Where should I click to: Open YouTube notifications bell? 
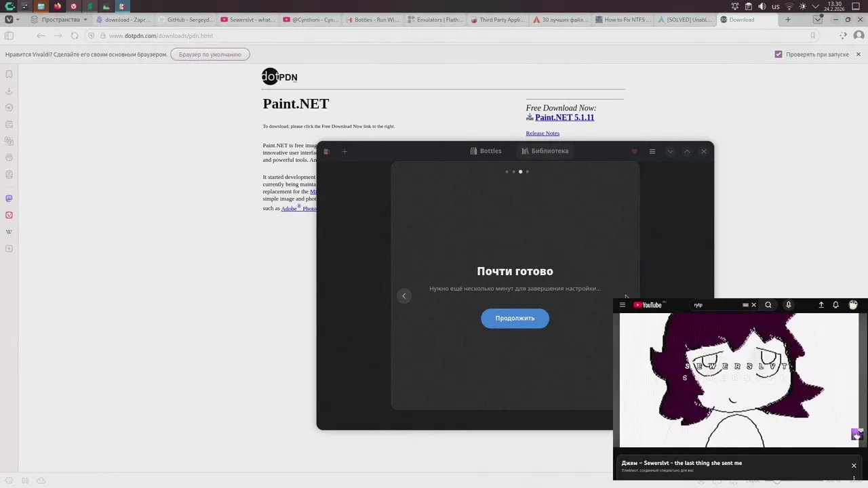point(835,305)
